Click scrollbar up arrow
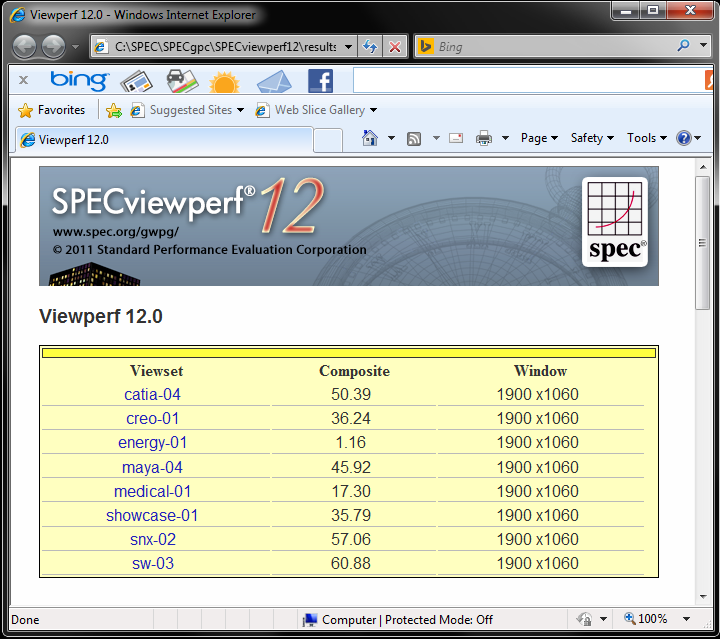Image resolution: width=720 pixels, height=639 pixels. pos(703,167)
